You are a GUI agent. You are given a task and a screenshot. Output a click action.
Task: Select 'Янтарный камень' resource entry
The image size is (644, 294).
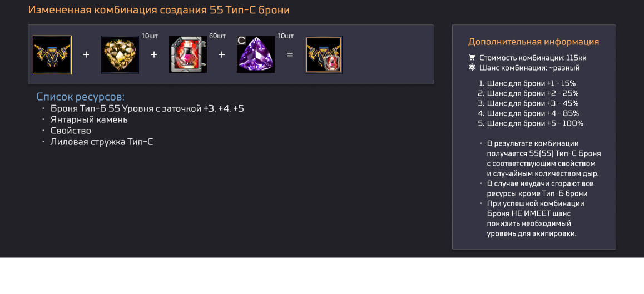coord(89,120)
